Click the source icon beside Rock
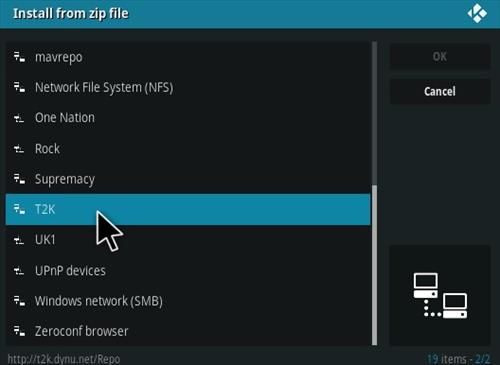 coord(19,149)
